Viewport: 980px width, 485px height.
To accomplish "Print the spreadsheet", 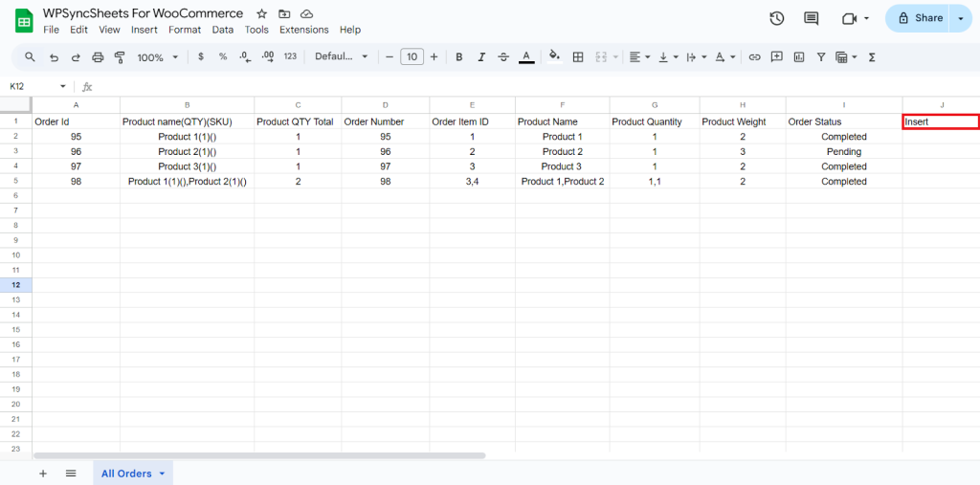I will point(98,56).
